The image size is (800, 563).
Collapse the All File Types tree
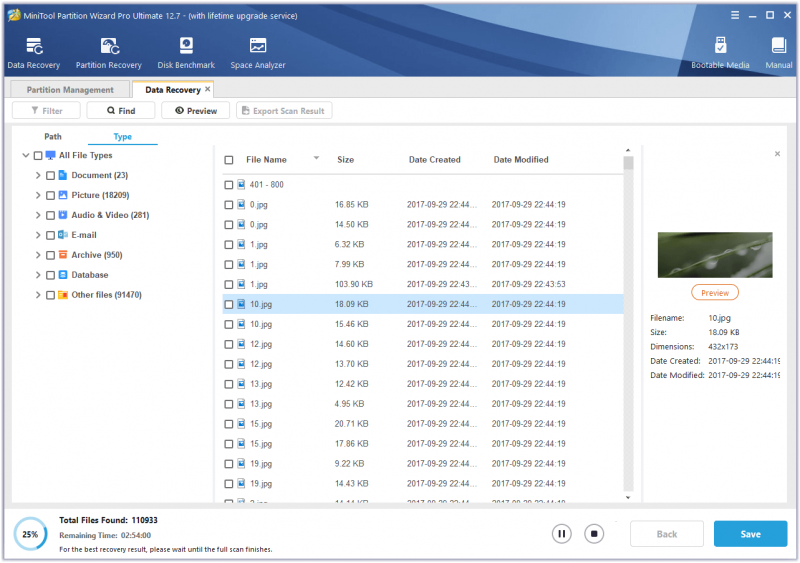pos(26,155)
